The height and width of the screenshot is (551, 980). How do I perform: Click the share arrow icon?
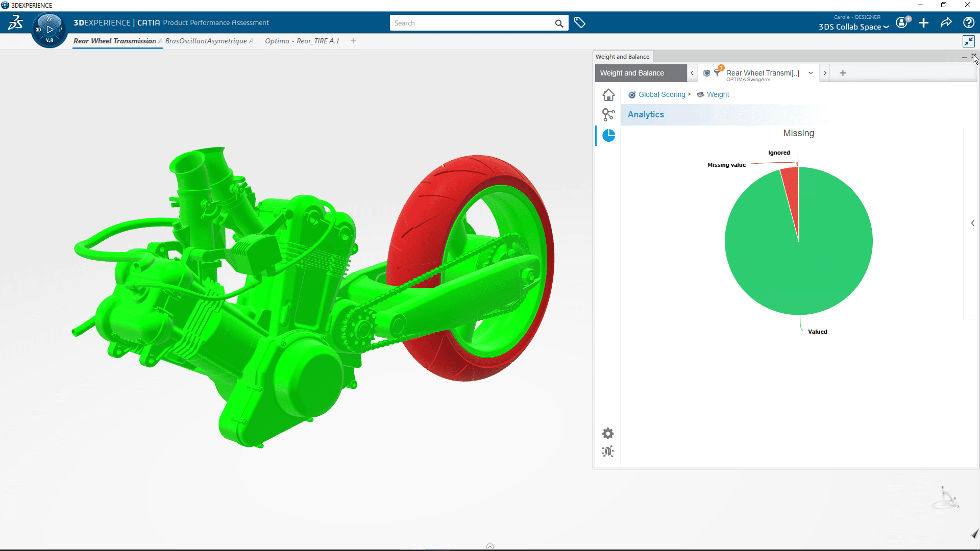click(946, 23)
